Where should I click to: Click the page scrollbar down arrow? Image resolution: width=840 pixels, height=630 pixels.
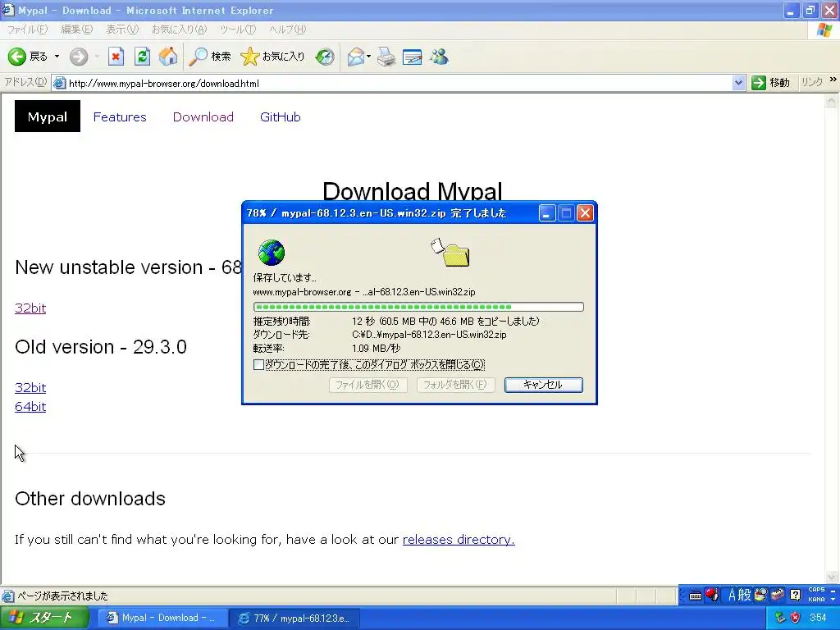[x=832, y=577]
